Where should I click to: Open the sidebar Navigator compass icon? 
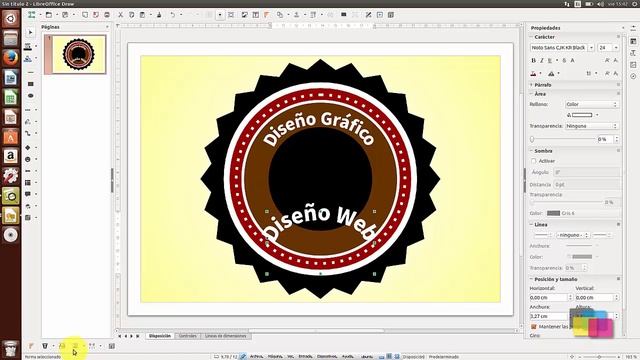(633, 76)
